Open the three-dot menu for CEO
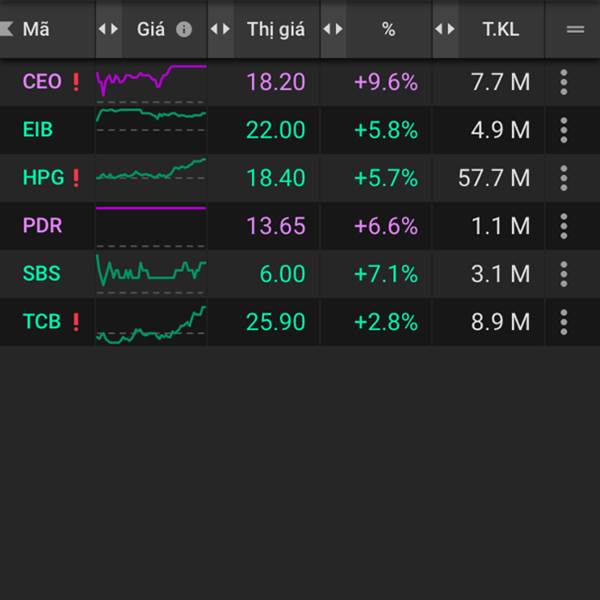 click(x=563, y=82)
